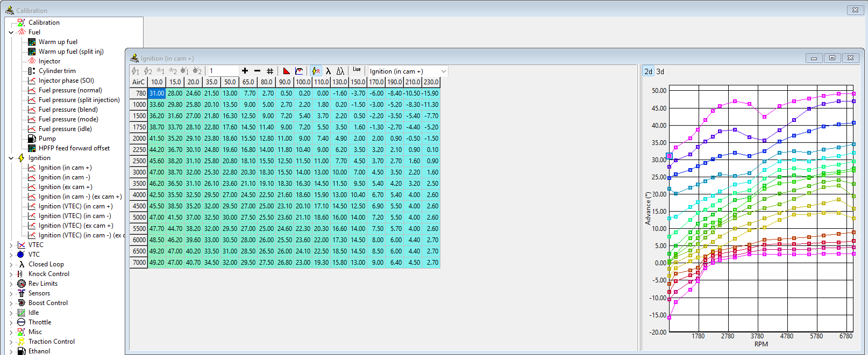Click the plus icon to increase selected cells
868x355 pixels.
point(245,71)
